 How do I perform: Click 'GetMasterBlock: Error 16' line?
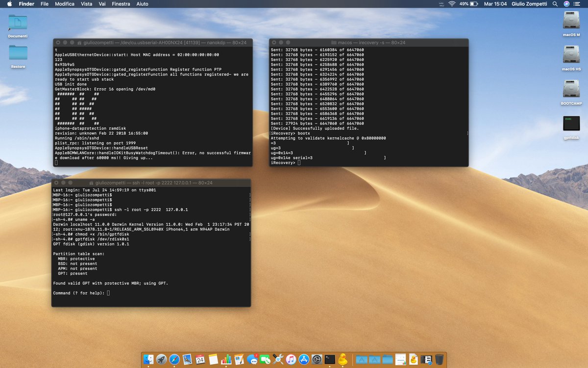point(105,89)
